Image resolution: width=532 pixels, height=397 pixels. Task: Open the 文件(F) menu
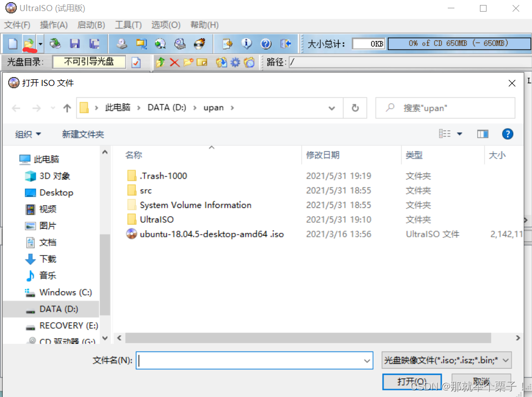click(17, 25)
